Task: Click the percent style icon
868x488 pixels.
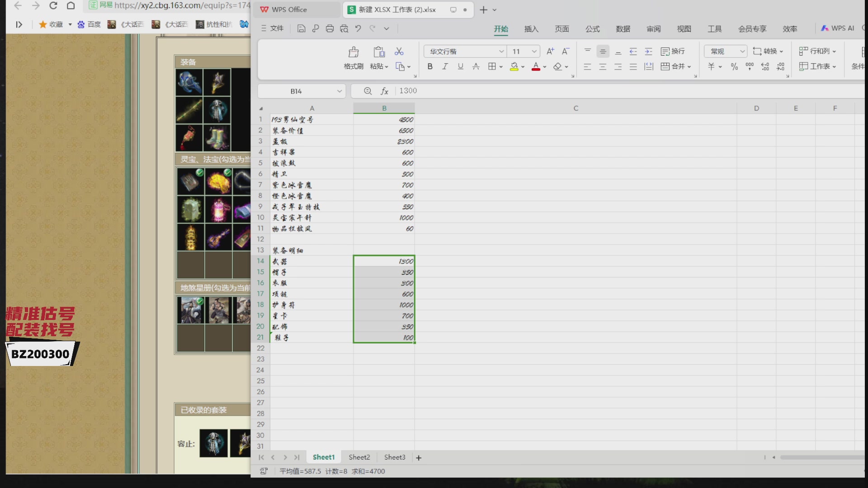Action: (735, 66)
